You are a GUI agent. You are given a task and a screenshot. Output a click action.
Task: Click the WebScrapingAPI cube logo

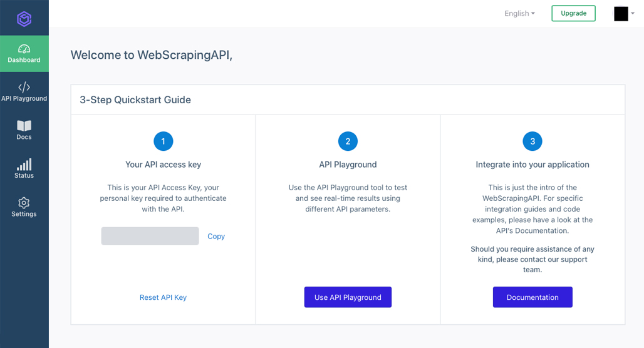24,19
